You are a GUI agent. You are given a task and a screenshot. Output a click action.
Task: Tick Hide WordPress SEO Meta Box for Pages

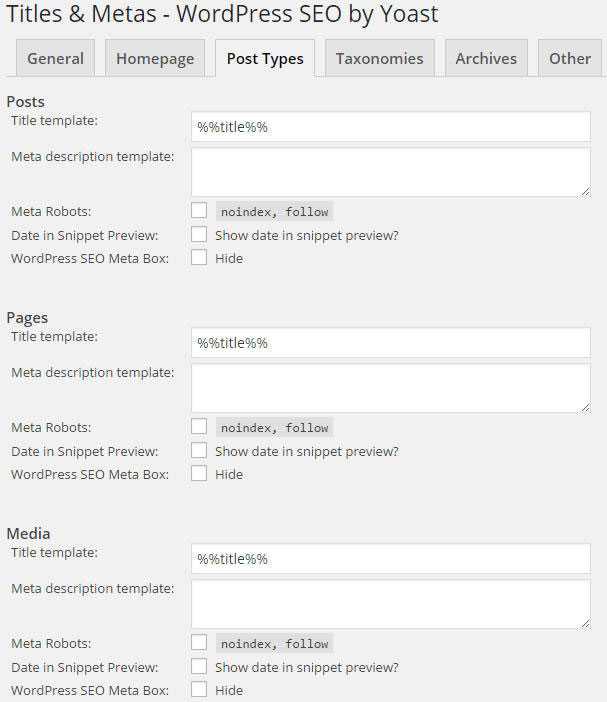coord(199,474)
